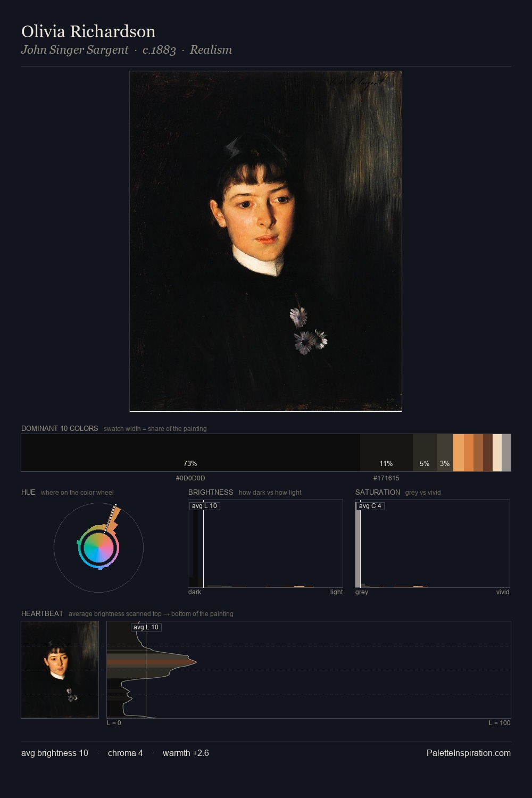Click the style label Realism
This screenshot has width=532, height=798.
(x=211, y=50)
